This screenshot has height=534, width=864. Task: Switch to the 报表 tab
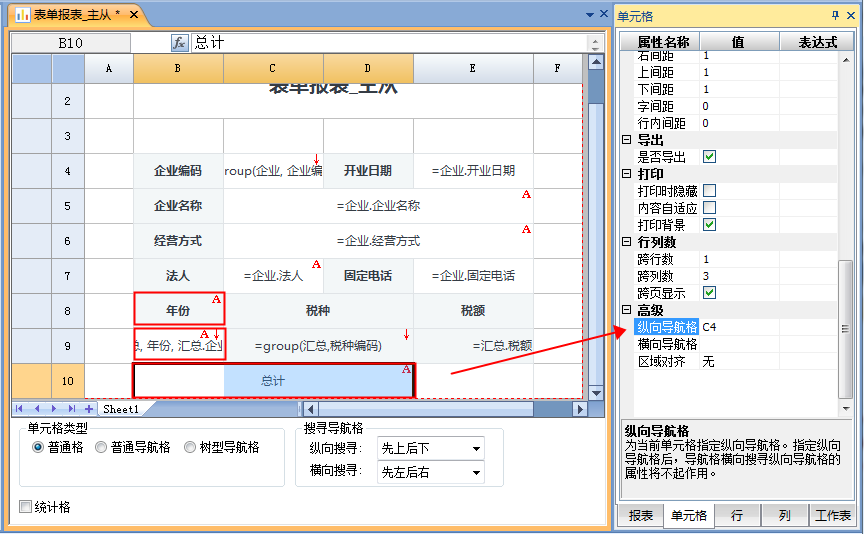click(639, 516)
